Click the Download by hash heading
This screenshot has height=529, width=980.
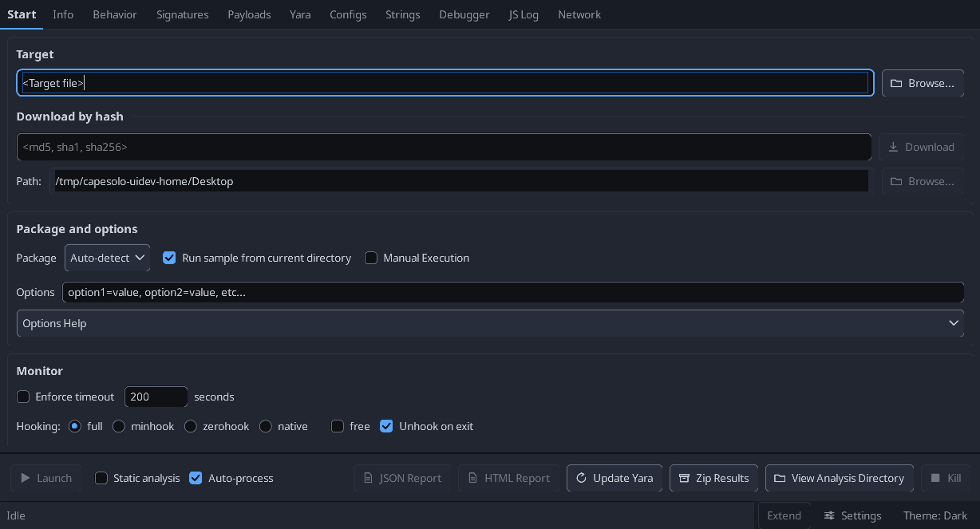(x=70, y=116)
